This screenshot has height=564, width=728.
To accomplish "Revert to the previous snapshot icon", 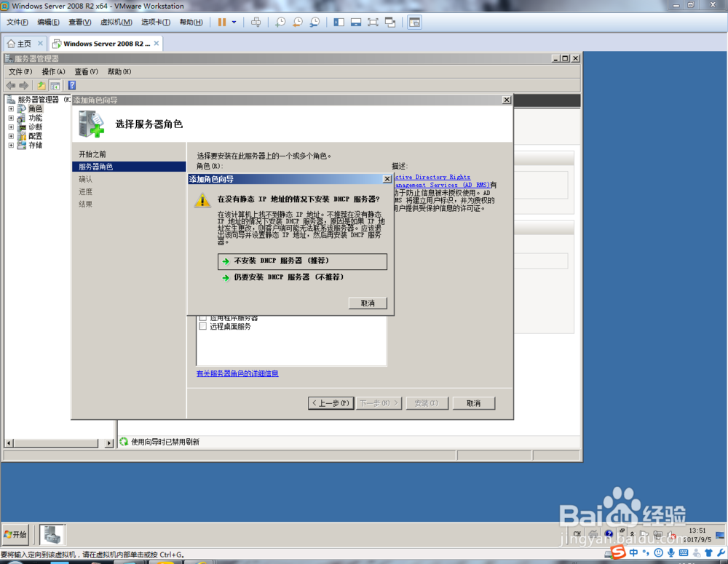I will point(298,23).
